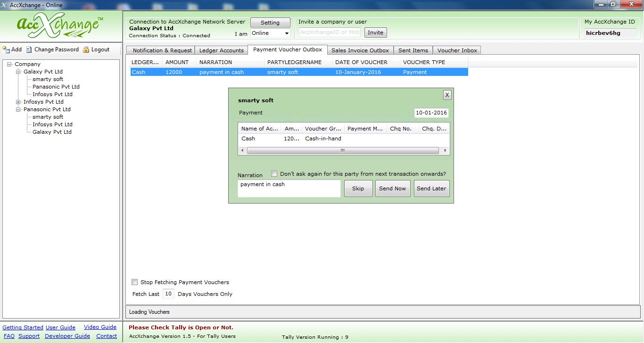Enable Stop Fetching Payment Vouchers
Viewport: 644px width, 343px height.
(x=135, y=282)
